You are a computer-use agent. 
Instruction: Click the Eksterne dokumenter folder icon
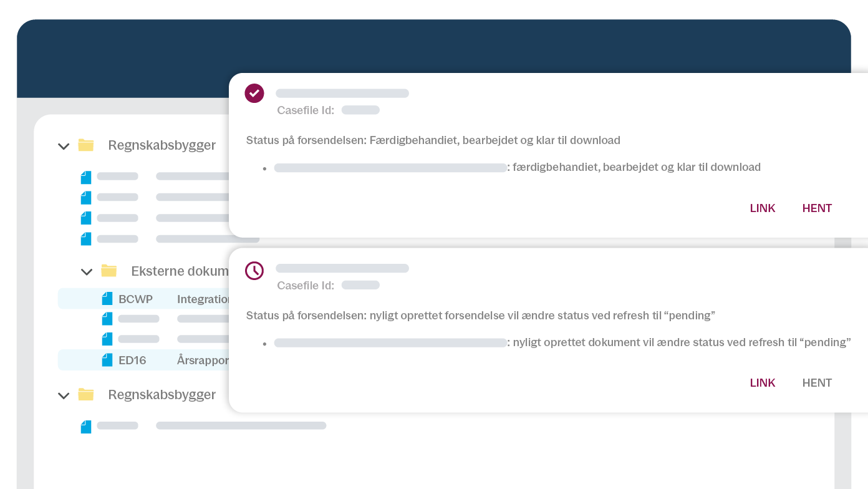click(x=109, y=271)
